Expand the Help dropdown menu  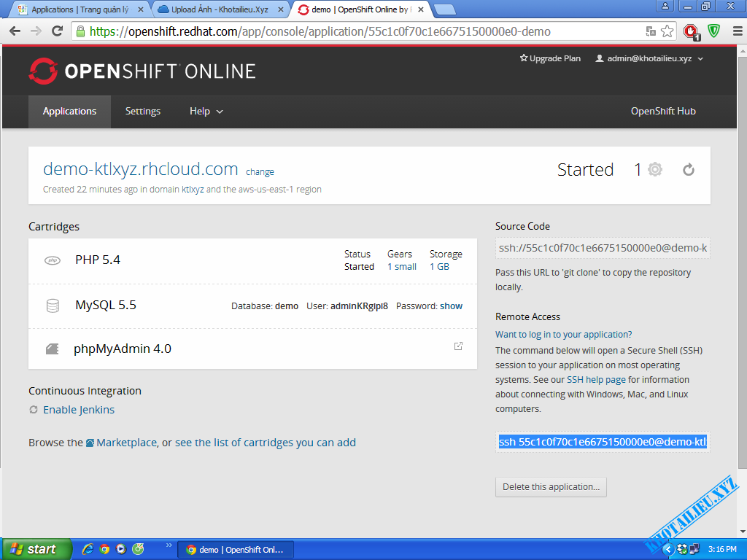(x=206, y=112)
